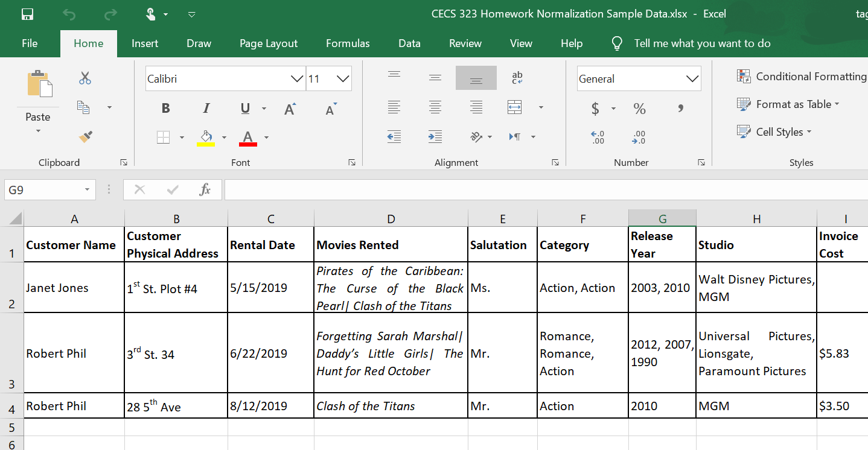868x450 pixels.
Task: Open Cell Styles gallery
Action: click(774, 132)
